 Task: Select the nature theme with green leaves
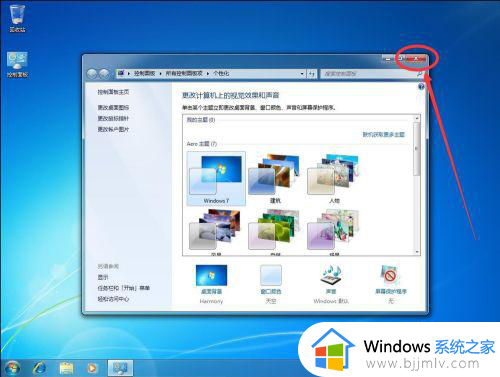coord(275,231)
